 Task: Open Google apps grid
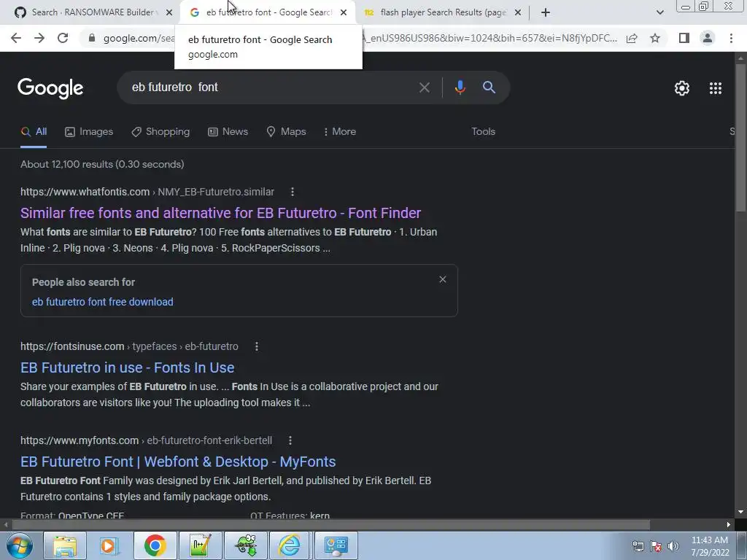click(715, 88)
